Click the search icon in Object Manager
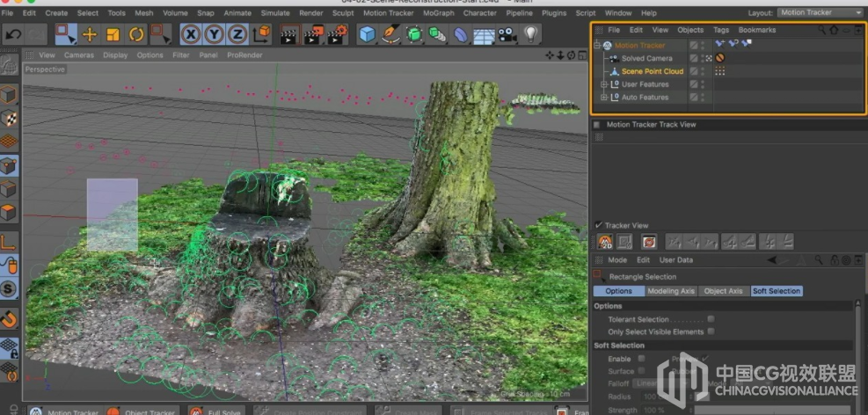 pos(822,30)
